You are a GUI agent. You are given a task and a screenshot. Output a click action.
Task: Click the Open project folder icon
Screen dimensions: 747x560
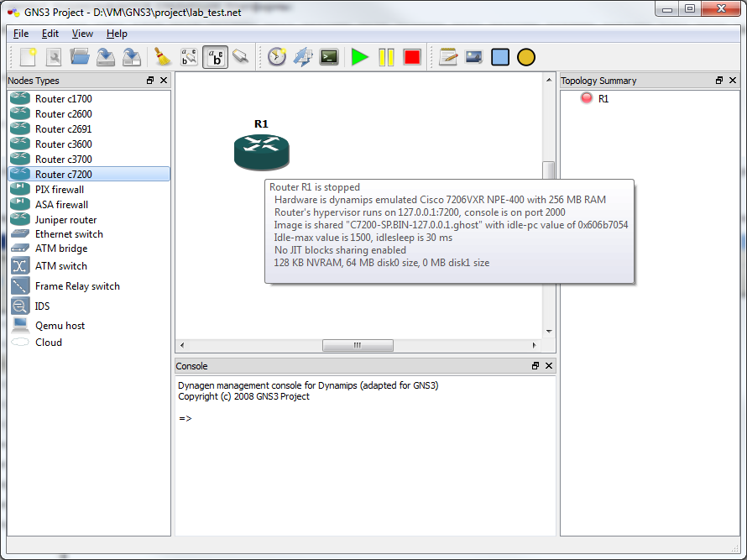[80, 57]
